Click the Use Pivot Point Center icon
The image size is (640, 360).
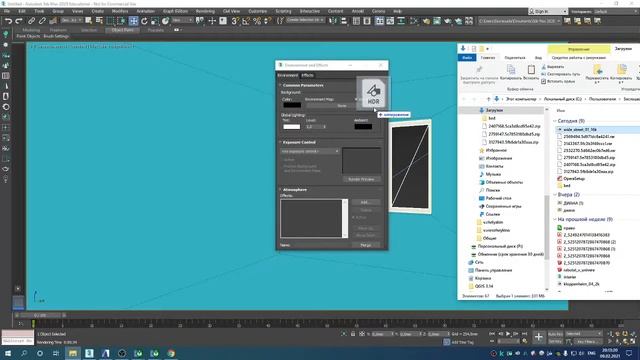point(200,21)
